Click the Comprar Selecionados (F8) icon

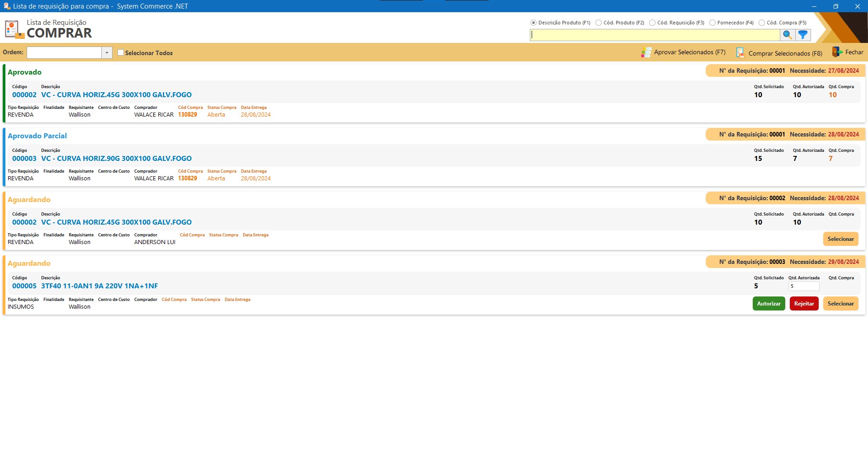pos(740,53)
